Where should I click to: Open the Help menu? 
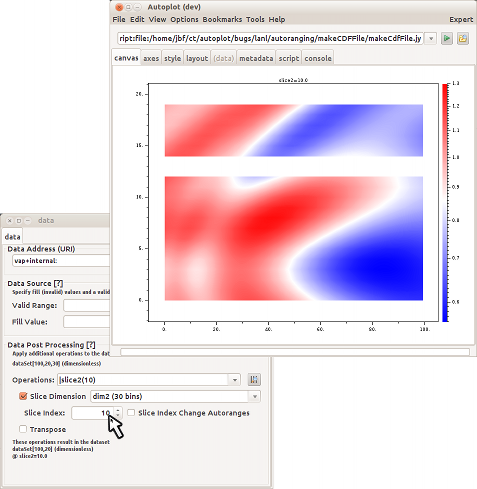point(277,19)
